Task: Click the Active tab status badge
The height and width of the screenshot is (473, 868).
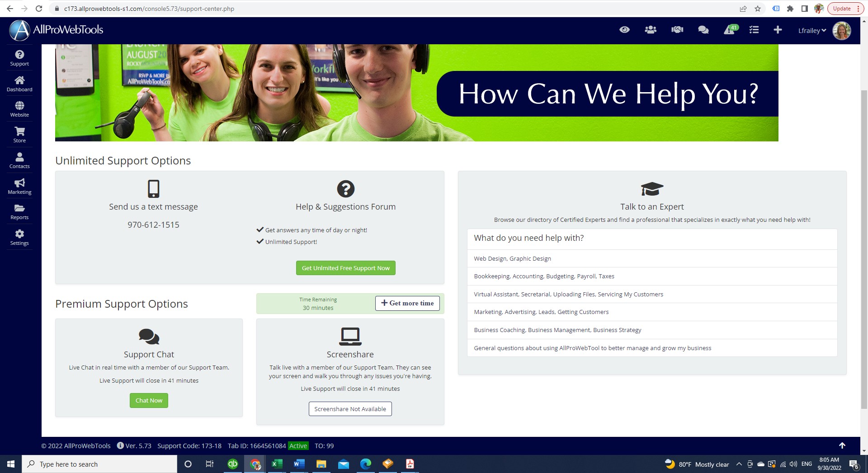Action: (298, 446)
